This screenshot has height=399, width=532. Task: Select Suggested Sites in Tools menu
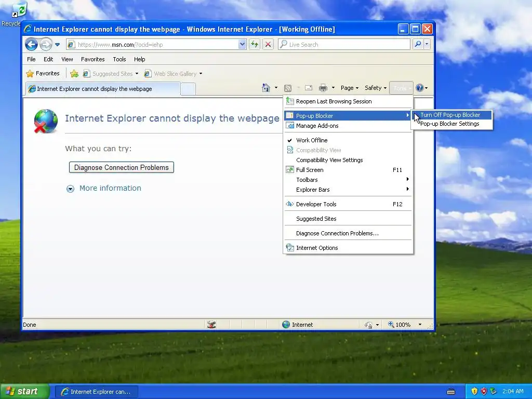(x=348, y=219)
